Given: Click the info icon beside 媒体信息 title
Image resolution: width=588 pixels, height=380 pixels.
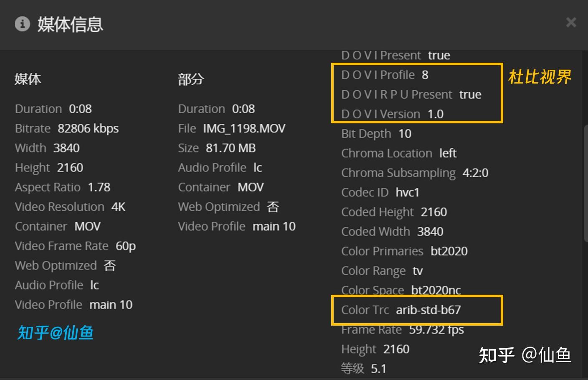Looking at the screenshot, I should point(23,24).
